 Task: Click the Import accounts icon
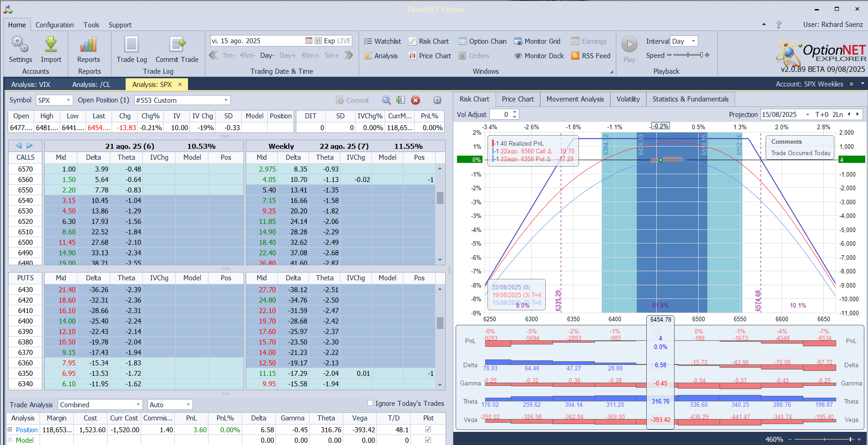[51, 50]
